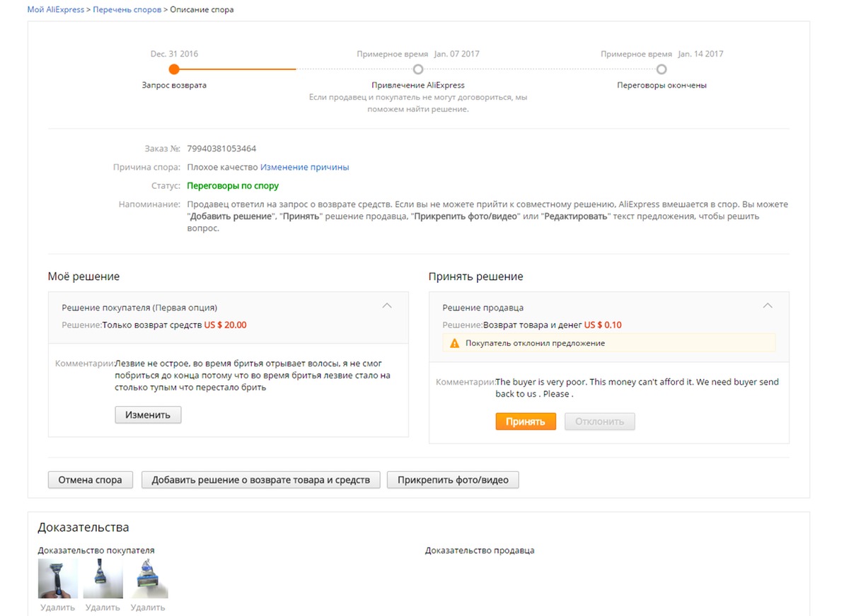Open 'Изменение причины' link
The height and width of the screenshot is (616, 849).
tap(304, 168)
